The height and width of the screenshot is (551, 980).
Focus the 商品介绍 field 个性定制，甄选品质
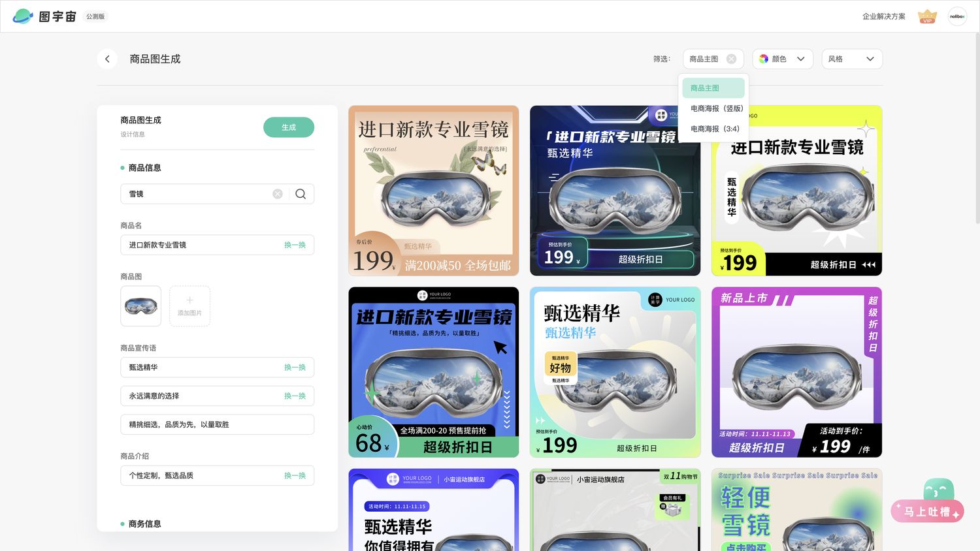point(217,475)
